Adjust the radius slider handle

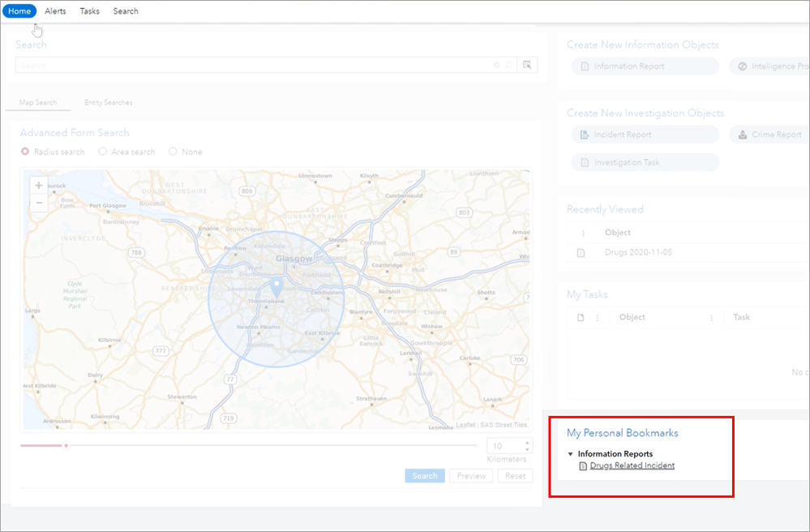tap(66, 445)
